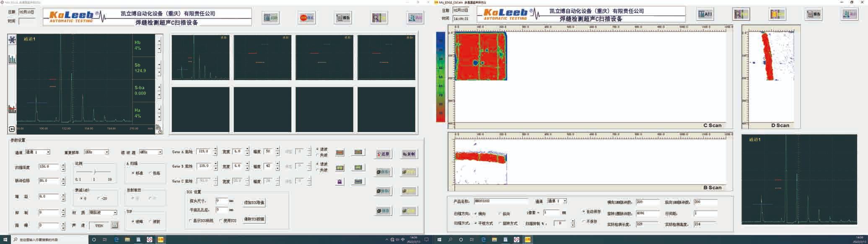Open the 通道 channel dropdown in parameter settings

tap(48, 152)
